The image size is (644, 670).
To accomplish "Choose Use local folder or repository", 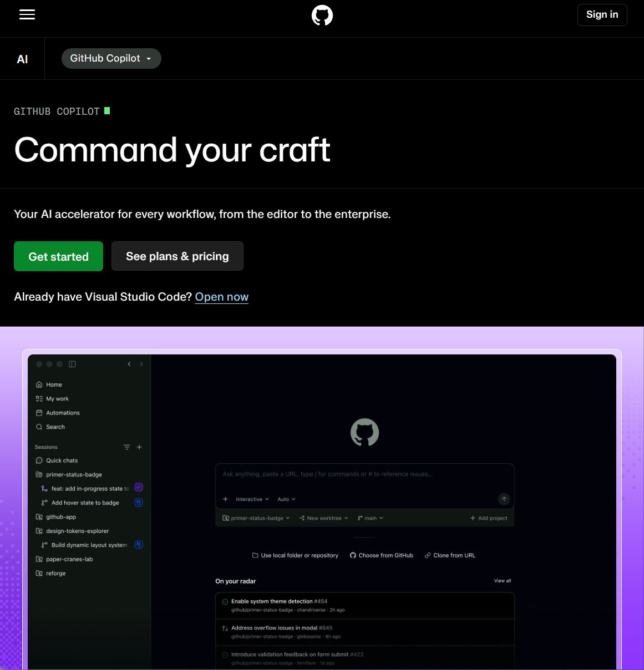I will (295, 555).
